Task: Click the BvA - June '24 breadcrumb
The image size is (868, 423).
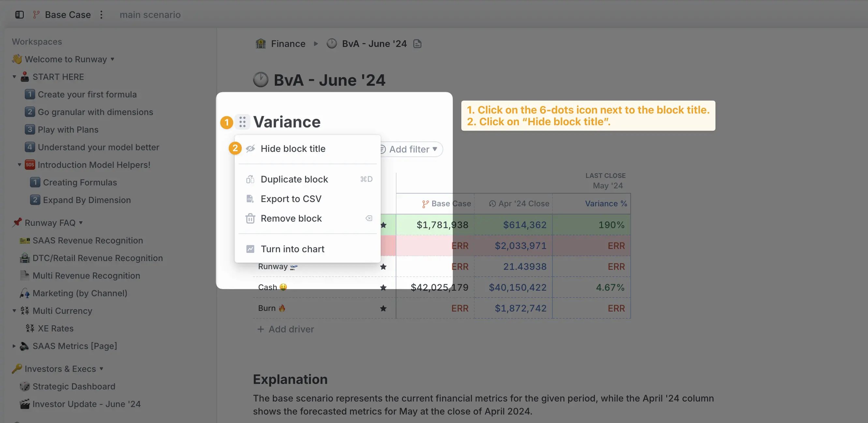Action: [375, 44]
